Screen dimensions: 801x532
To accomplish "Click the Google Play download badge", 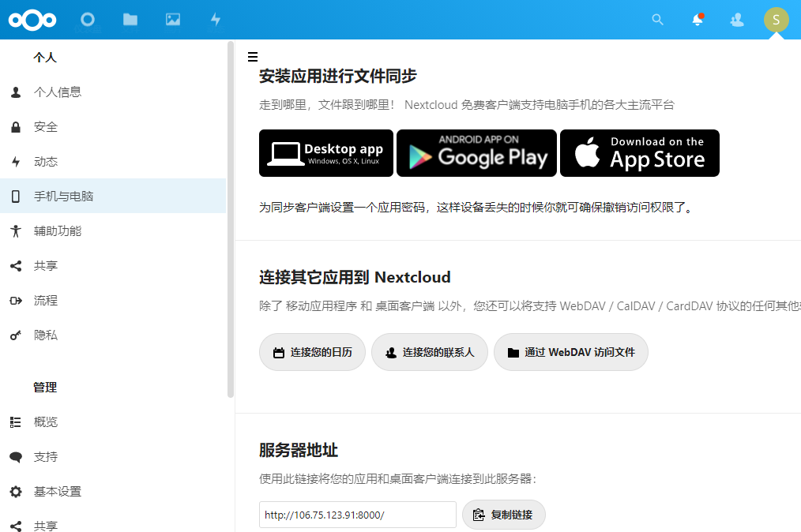I will [476, 153].
